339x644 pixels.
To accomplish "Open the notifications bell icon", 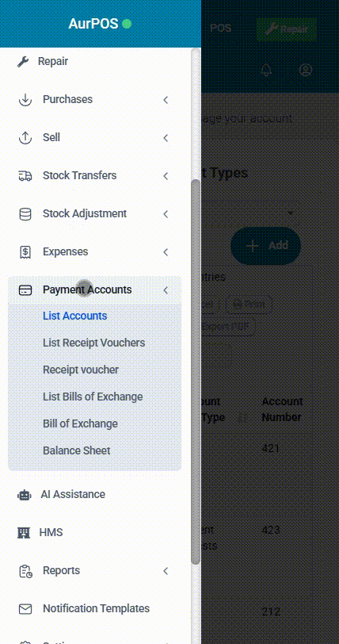I will 266,70.
